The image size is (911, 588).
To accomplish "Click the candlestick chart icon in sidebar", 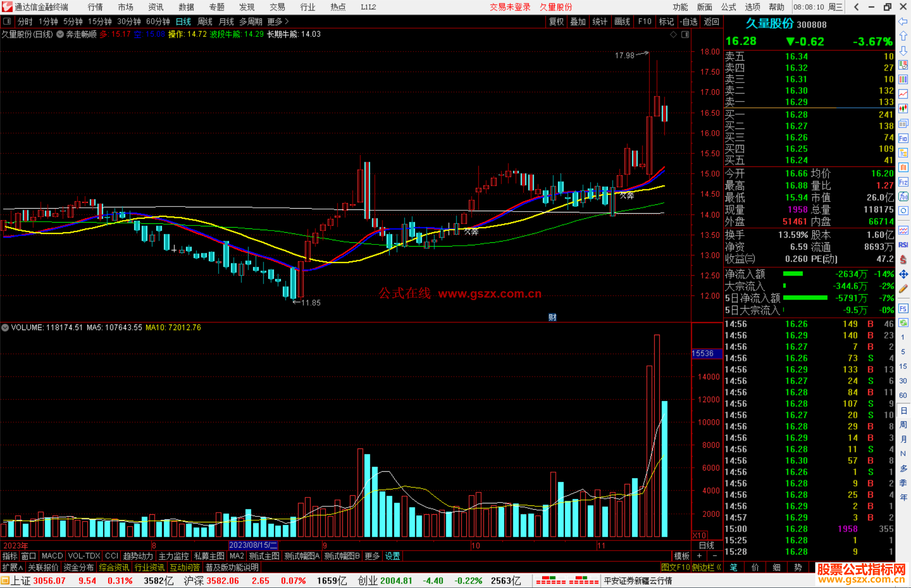I will coord(903,109).
